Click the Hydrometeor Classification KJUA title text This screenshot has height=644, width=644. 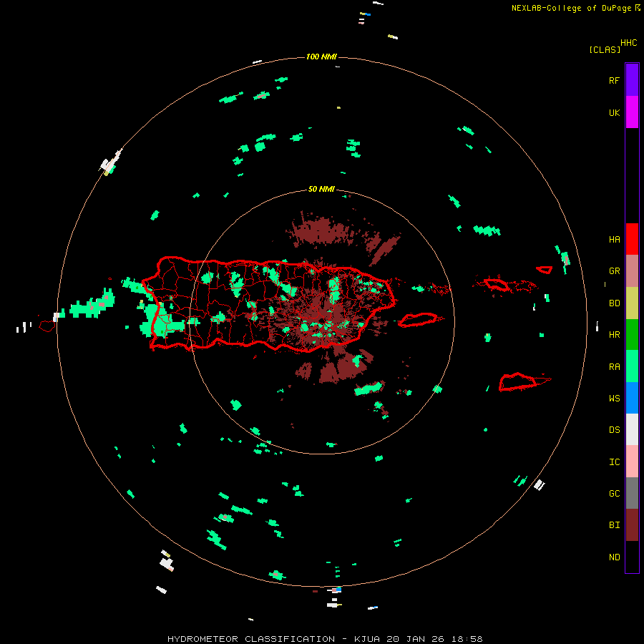(x=325, y=639)
